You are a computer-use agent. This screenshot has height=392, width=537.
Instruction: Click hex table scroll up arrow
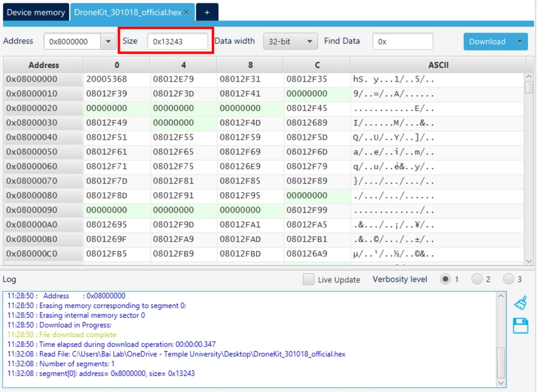[x=529, y=77]
